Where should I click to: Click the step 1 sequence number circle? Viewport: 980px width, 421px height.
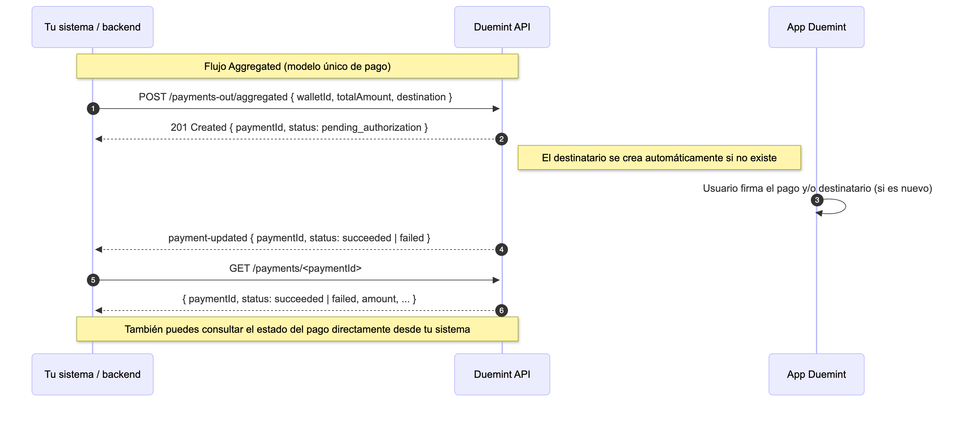point(93,109)
